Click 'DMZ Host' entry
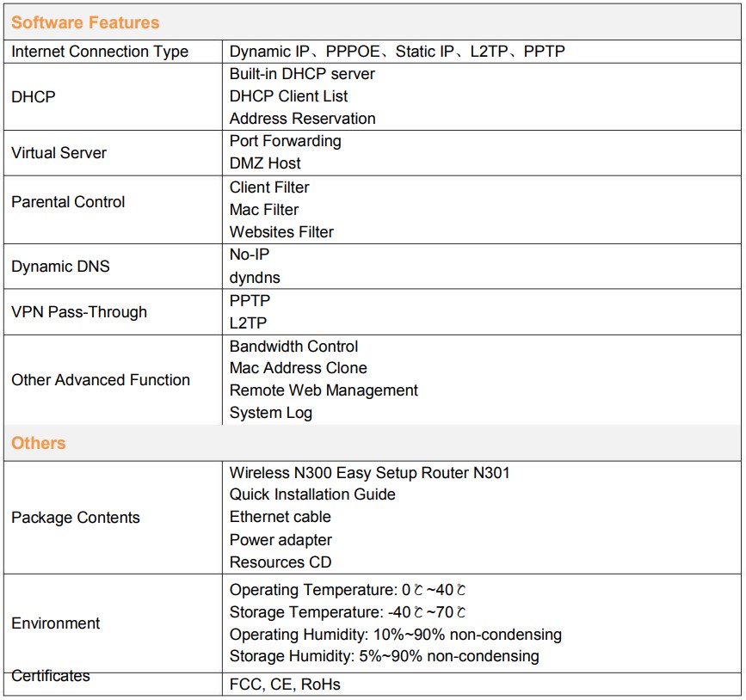The image size is (746, 700). tap(265, 163)
